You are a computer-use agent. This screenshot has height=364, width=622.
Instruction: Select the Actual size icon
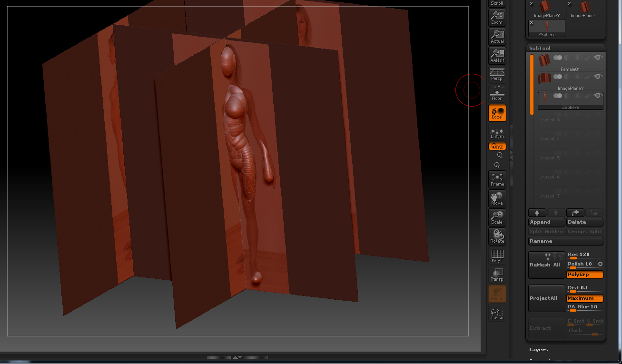(497, 37)
